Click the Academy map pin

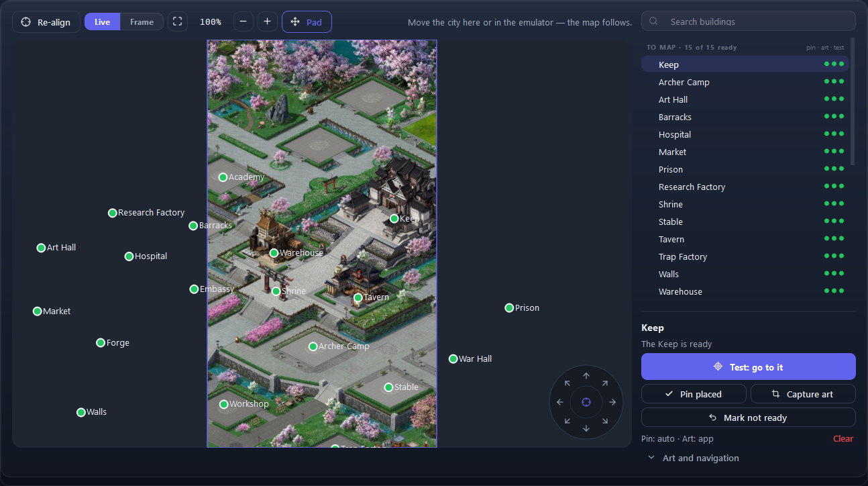pyautogui.click(x=223, y=177)
